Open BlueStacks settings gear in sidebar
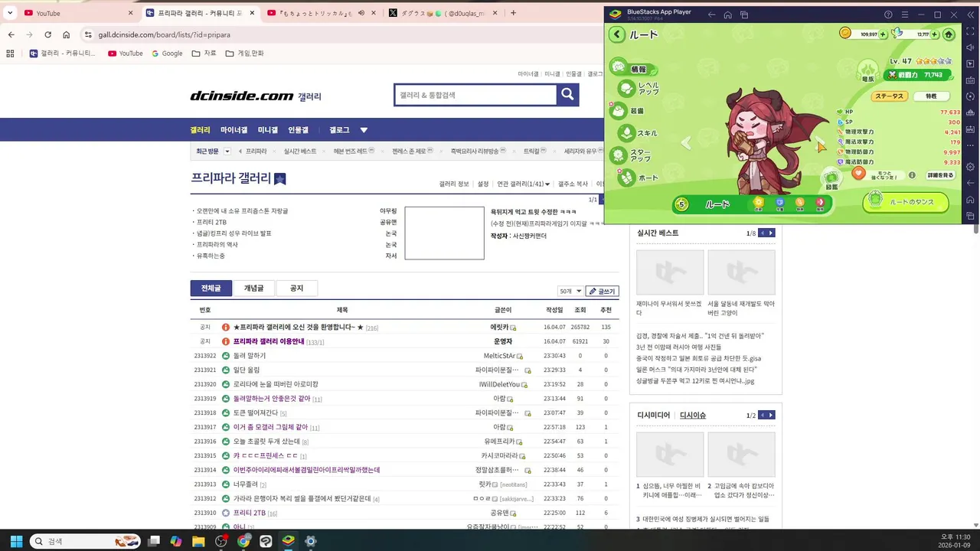 pos(971,167)
